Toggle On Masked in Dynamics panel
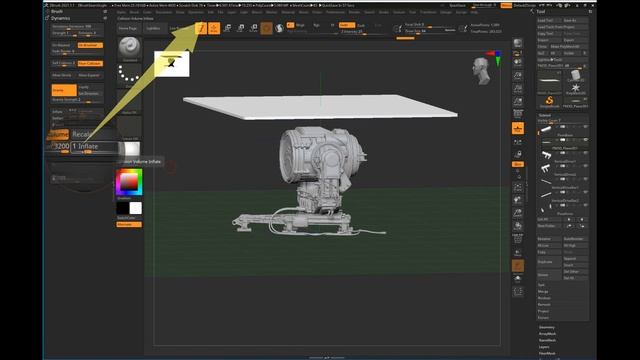 (63, 45)
